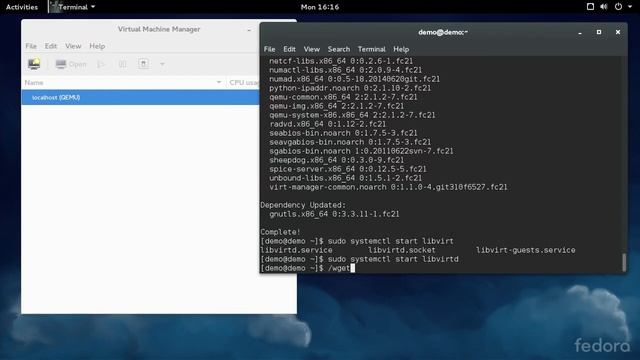640x360 pixels.
Task: Click 'libvirt-guests.service' completion text
Action: pyautogui.click(x=526, y=250)
